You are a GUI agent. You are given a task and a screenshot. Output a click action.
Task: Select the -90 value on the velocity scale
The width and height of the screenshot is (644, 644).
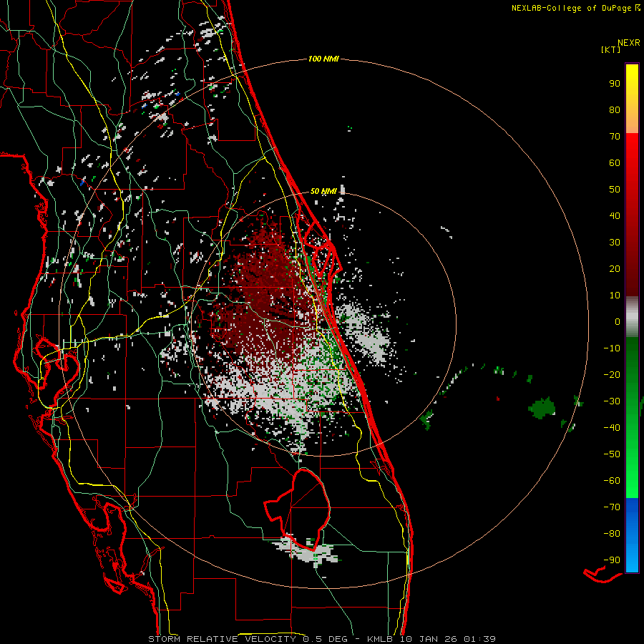pos(612,560)
